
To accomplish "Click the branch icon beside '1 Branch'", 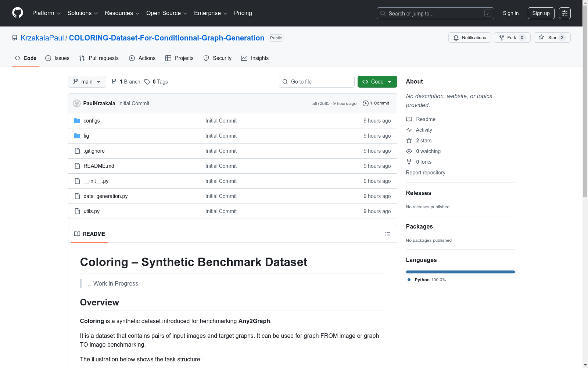I will click(x=114, y=82).
